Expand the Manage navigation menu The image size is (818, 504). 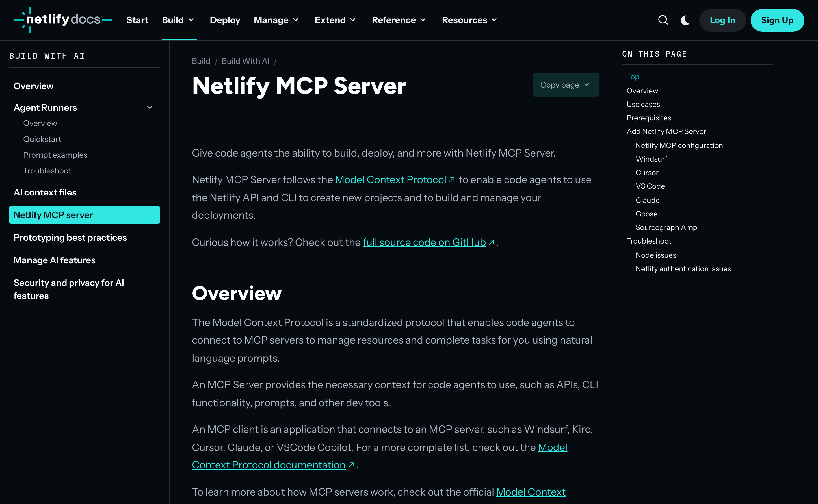(x=276, y=20)
